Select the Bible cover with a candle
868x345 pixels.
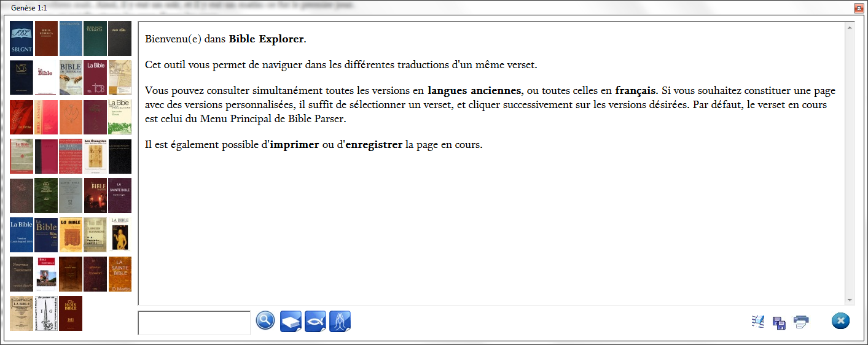95,196
